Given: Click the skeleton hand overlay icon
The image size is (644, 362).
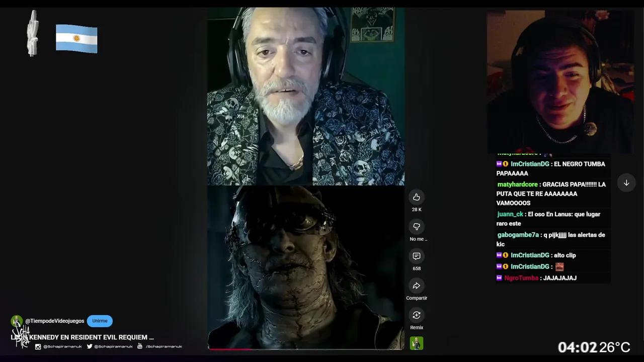Looking at the screenshot, I should tap(33, 33).
